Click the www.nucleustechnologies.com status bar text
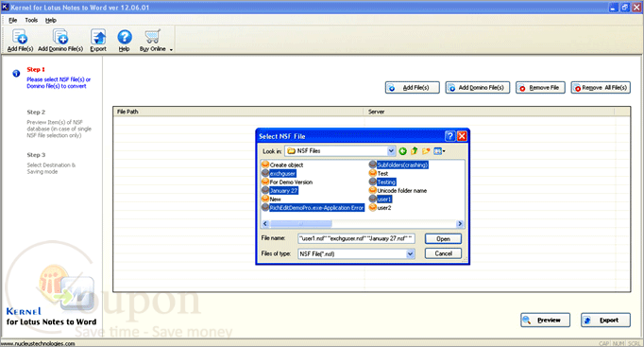The width and height of the screenshot is (644, 347). (38, 344)
